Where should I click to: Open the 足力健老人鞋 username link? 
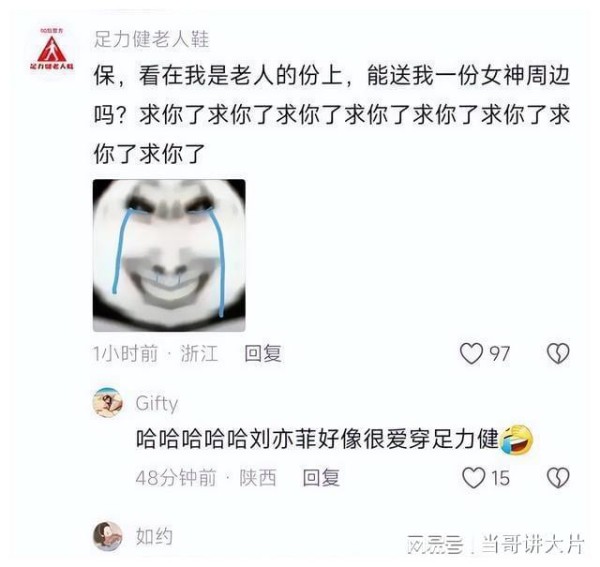click(152, 39)
